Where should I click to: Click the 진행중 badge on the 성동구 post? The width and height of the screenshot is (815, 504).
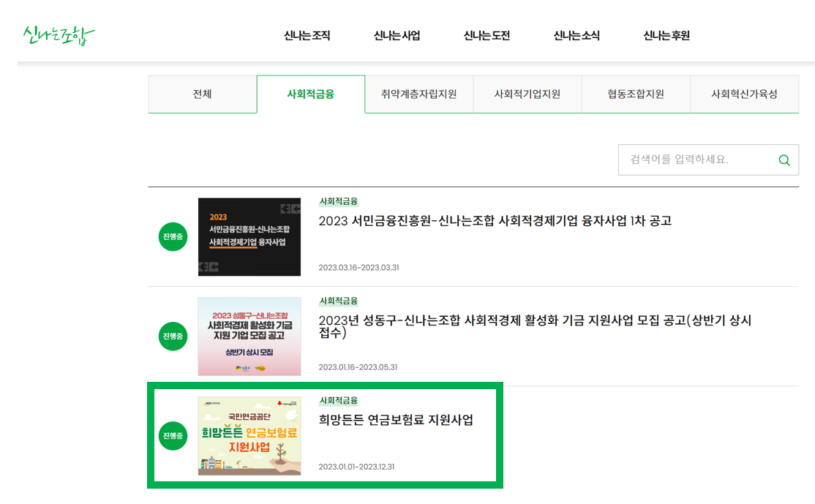(173, 336)
